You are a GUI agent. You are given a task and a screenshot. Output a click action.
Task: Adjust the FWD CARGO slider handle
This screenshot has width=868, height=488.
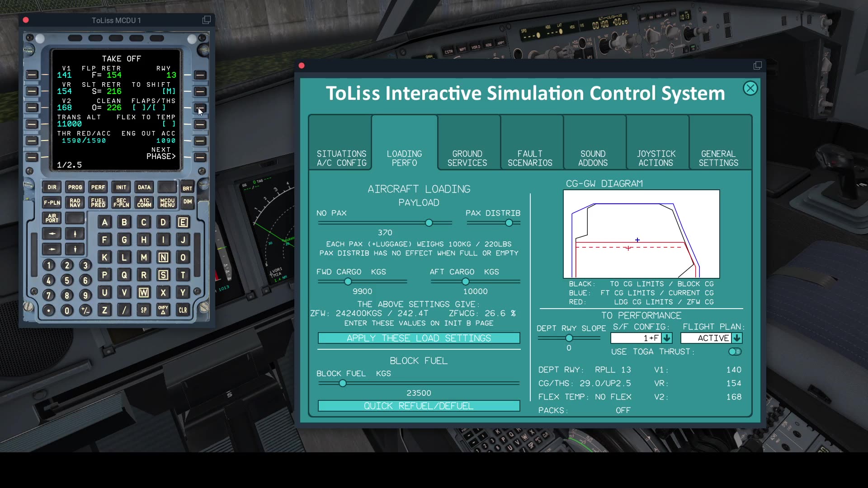click(348, 282)
